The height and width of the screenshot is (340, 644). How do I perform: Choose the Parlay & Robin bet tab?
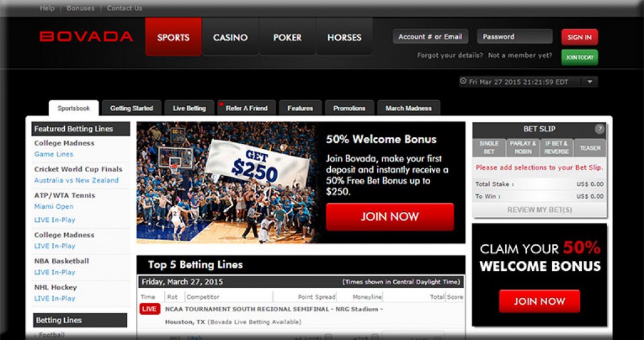tap(523, 148)
